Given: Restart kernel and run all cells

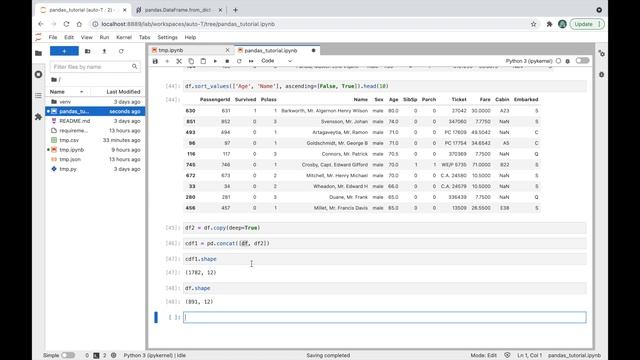Looking at the screenshot, I should (251, 61).
